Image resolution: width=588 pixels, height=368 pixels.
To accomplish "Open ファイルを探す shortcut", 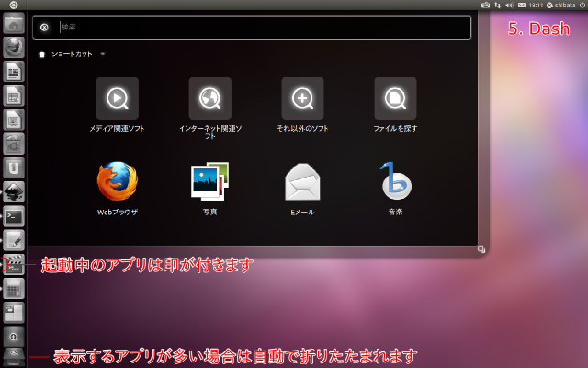I will (x=395, y=105).
